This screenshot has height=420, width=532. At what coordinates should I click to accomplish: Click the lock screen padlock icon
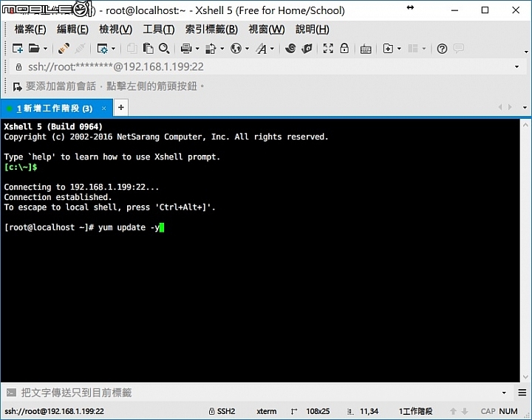pos(344,48)
